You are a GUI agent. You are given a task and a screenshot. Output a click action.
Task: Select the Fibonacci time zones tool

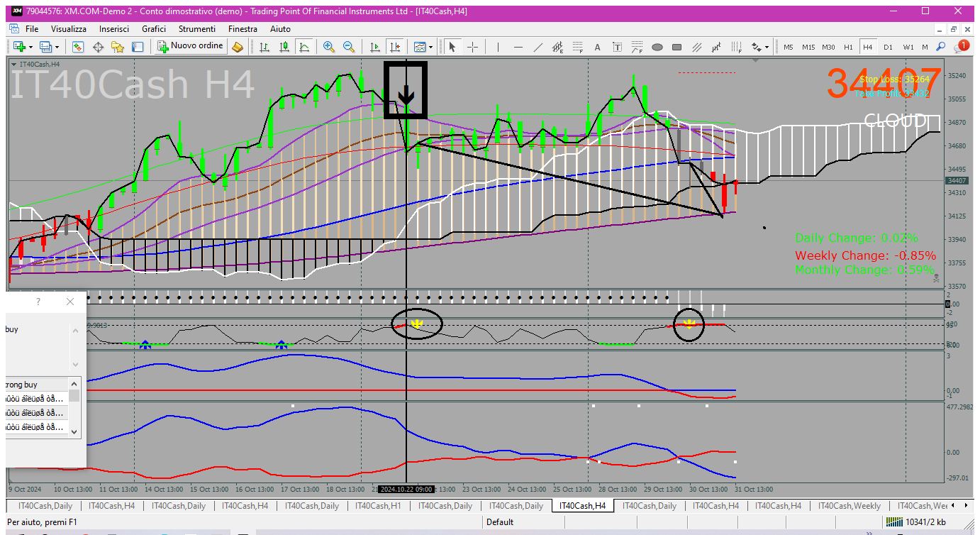[737, 47]
